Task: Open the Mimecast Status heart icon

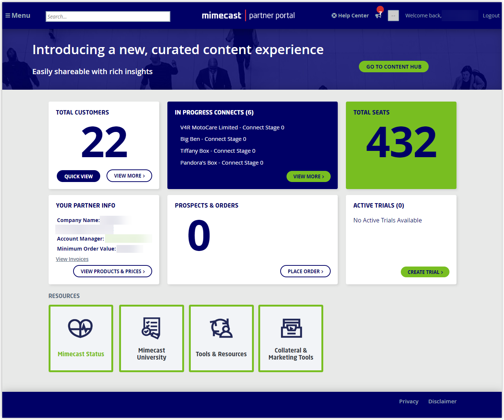Action: coord(80,328)
